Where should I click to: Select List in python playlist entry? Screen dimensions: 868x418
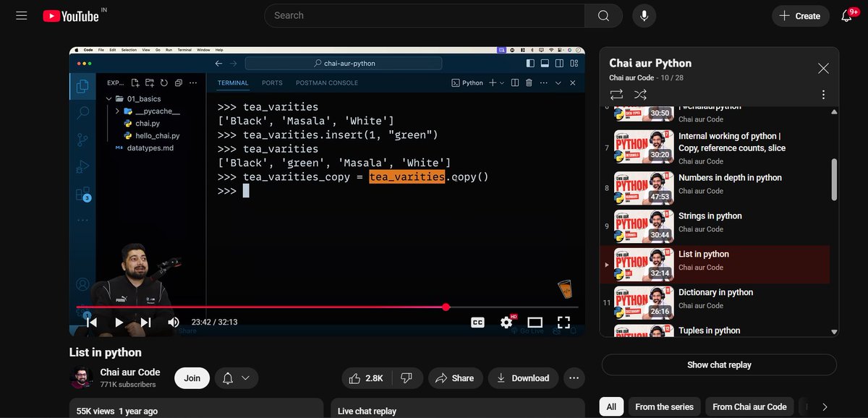715,264
